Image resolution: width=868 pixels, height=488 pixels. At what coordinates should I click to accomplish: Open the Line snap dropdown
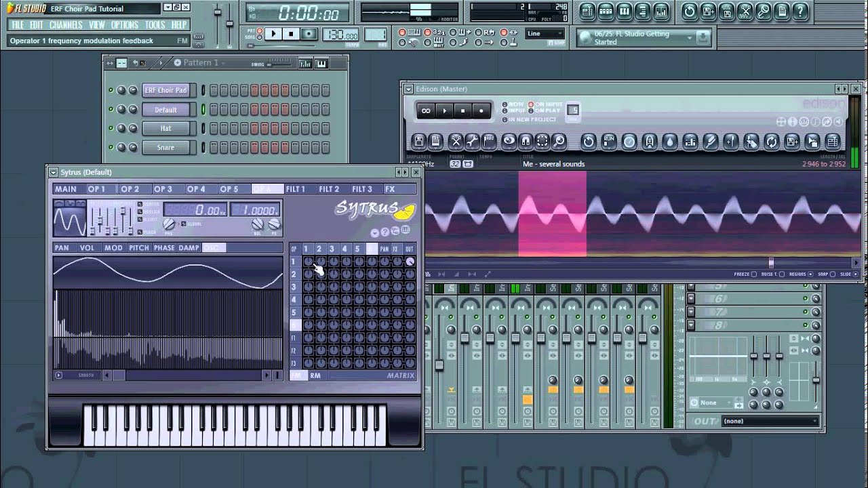pos(545,34)
